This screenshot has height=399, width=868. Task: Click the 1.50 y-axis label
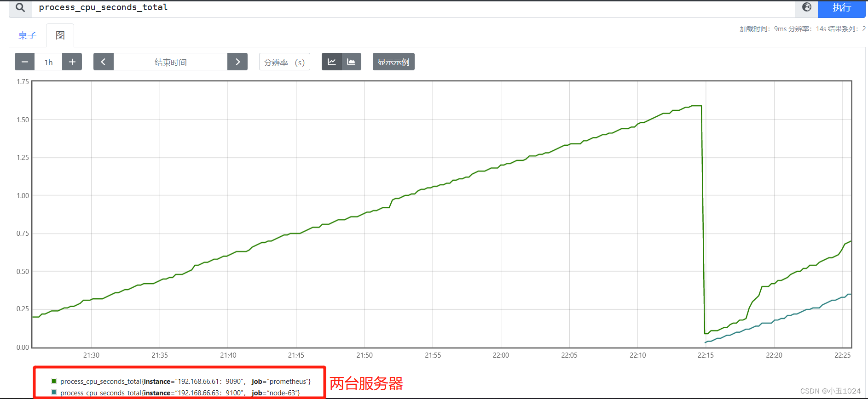click(23, 120)
